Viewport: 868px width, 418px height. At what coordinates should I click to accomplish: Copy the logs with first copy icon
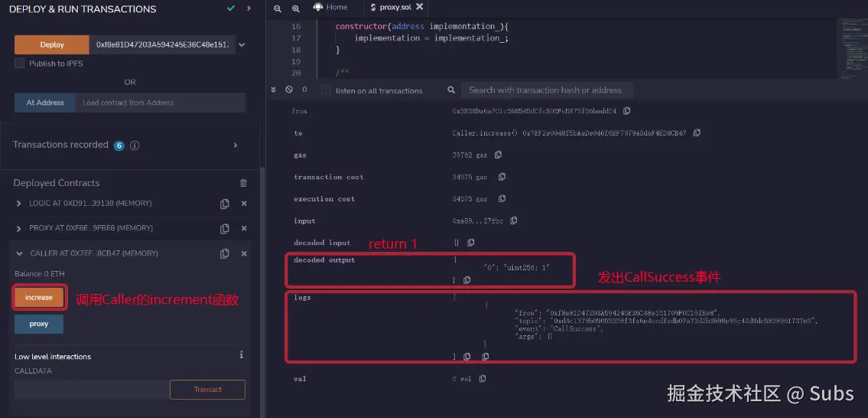point(467,357)
